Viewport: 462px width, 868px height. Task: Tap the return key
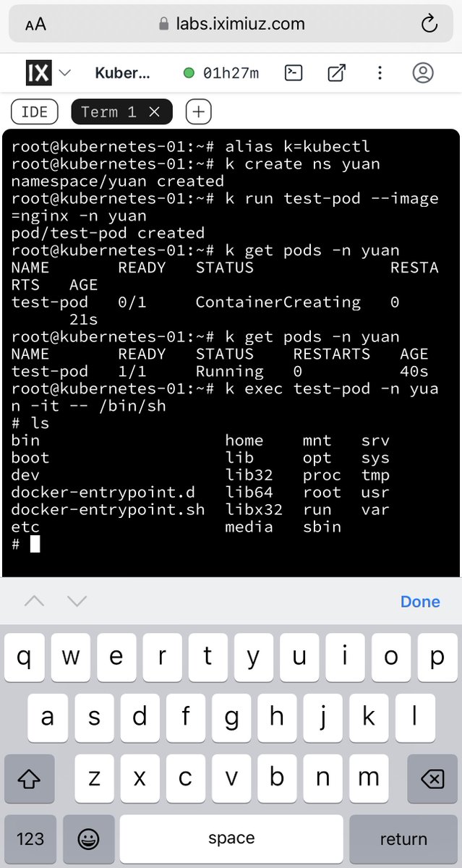point(403,839)
